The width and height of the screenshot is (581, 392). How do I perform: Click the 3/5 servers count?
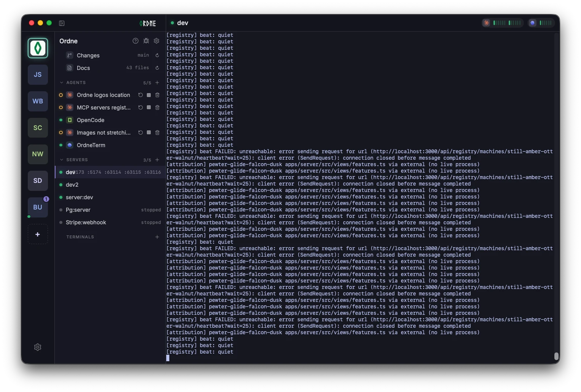pyautogui.click(x=147, y=160)
